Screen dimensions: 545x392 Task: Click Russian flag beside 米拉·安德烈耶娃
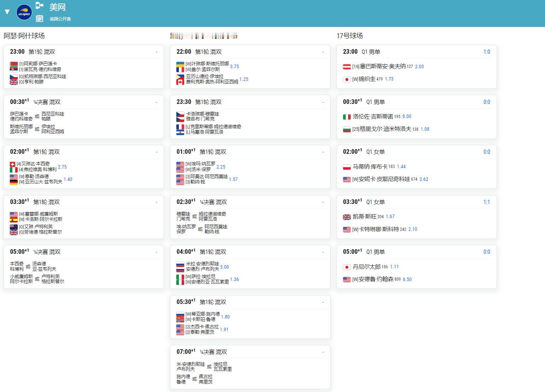[180, 264]
